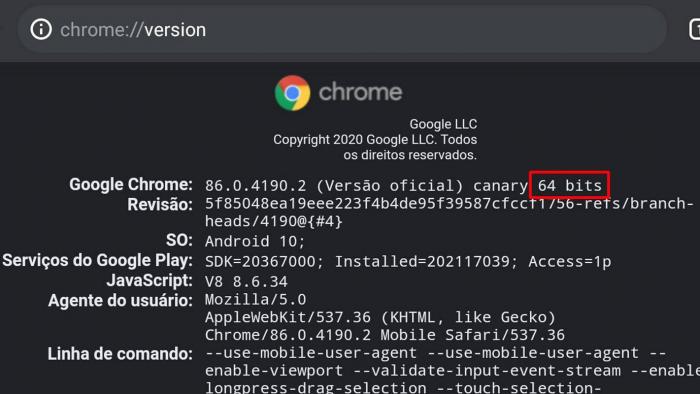Click the 'Chrome/86.0.4190.2 Mobile Safari' line
The width and height of the screenshot is (700, 394).
385,335
